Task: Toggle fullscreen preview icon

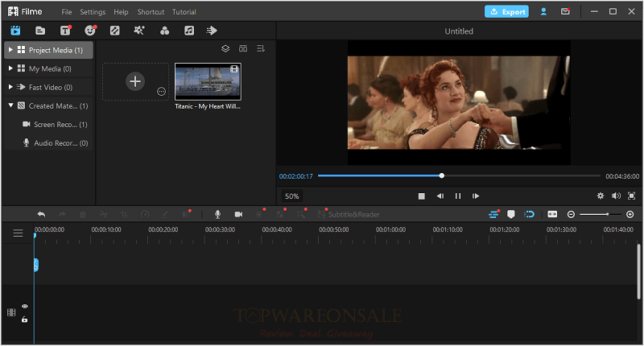Action: point(632,196)
